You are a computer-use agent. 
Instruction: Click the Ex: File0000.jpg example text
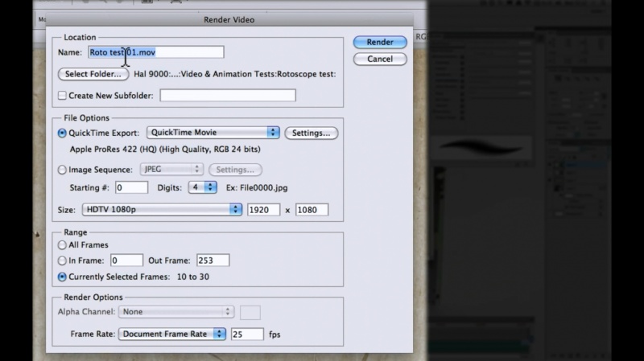coord(257,187)
